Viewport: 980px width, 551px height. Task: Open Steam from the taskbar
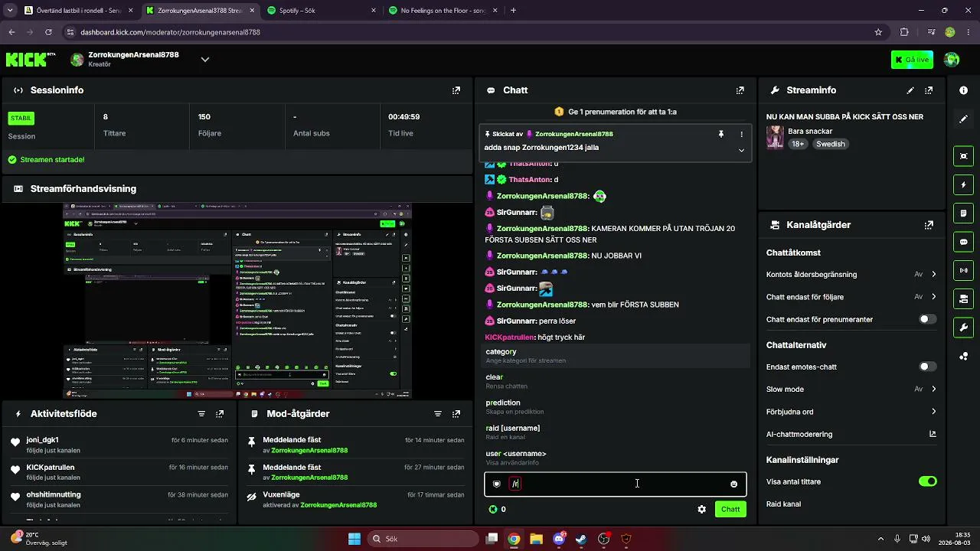click(x=581, y=539)
